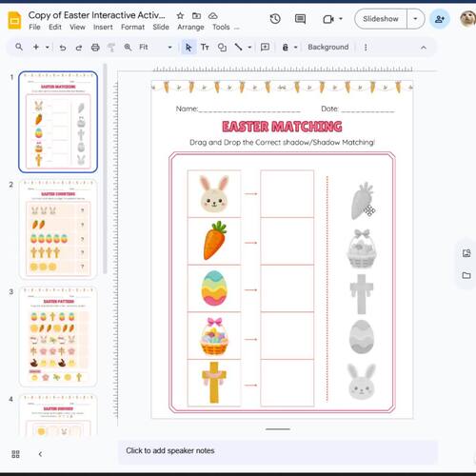Collapse the filmstrip with arrow

[x=40, y=454]
